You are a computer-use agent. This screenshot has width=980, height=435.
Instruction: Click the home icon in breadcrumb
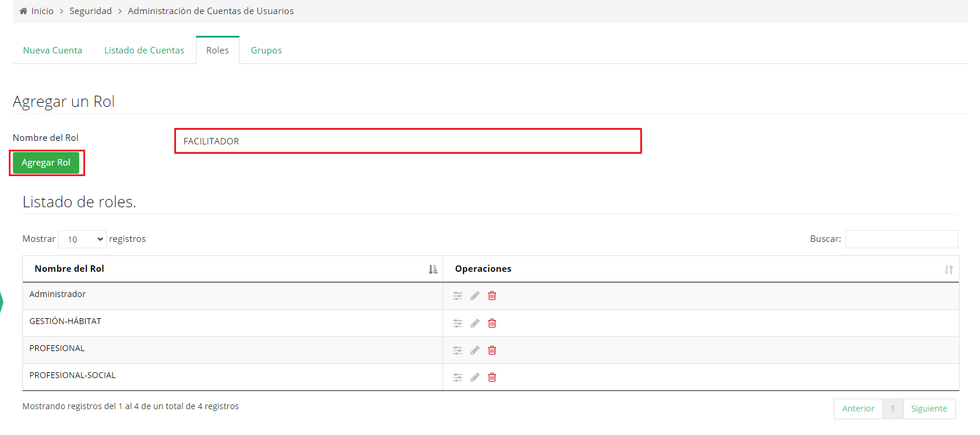23,11
